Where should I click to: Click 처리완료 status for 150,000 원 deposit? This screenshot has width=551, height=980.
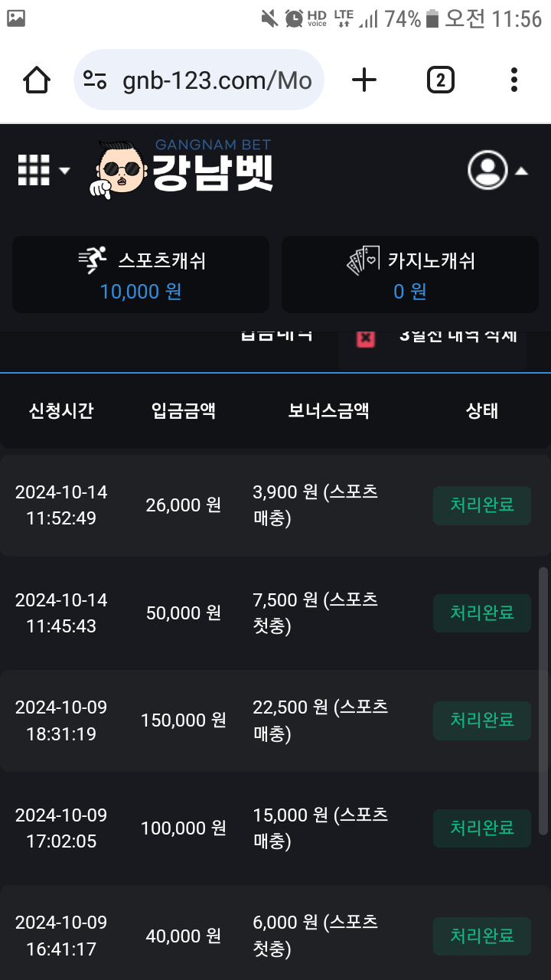click(x=482, y=720)
